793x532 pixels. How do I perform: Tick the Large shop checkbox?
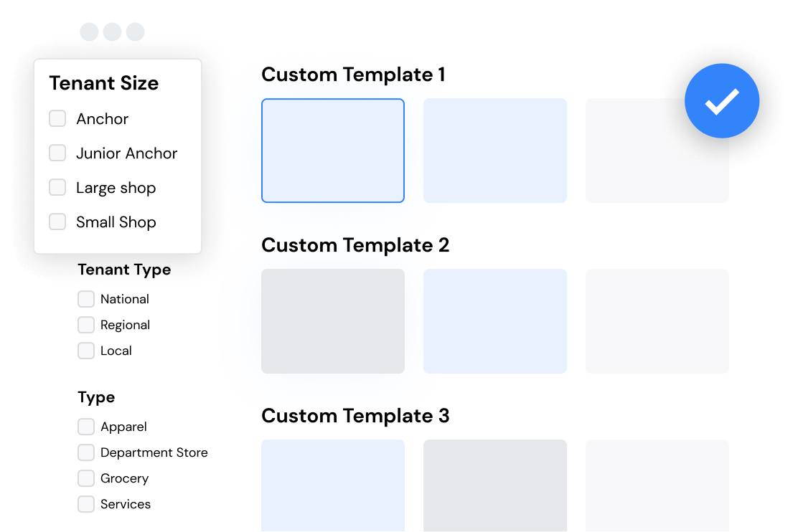[x=57, y=188]
